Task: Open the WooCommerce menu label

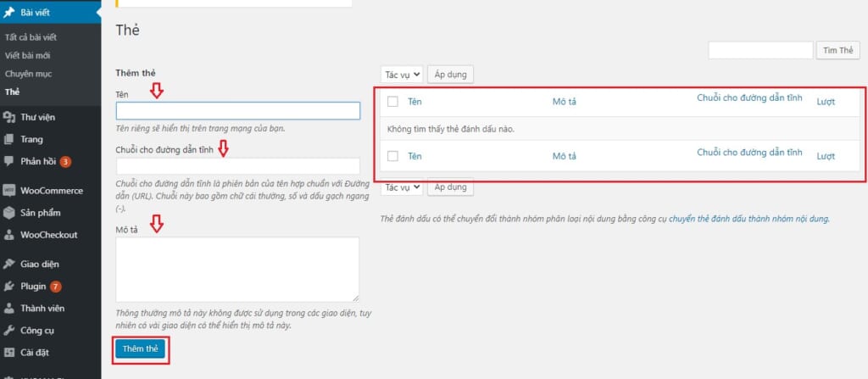Action: 52,191
